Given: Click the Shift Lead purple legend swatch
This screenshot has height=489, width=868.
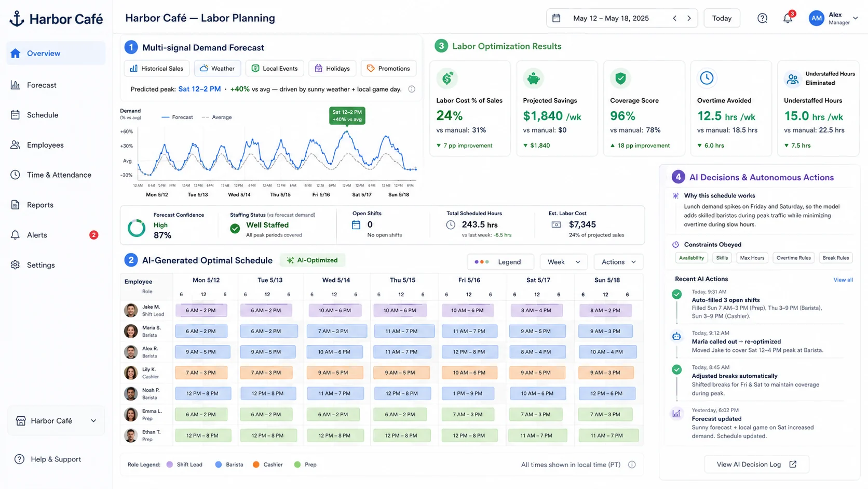Looking at the screenshot, I should click(x=170, y=465).
